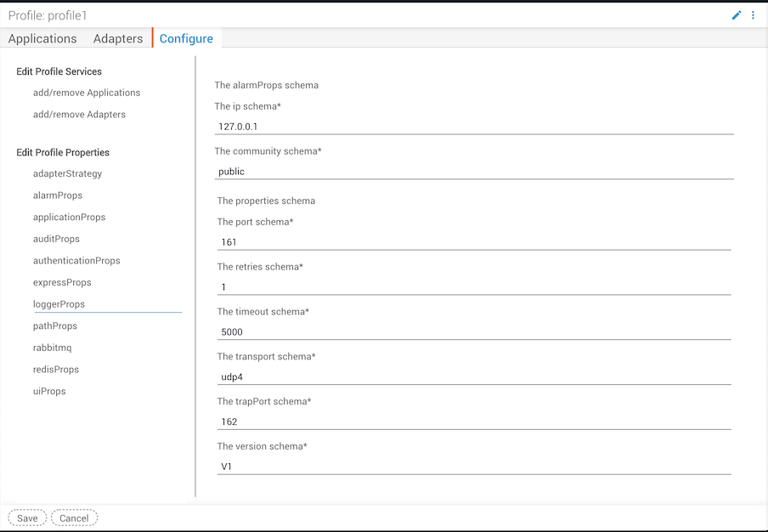Viewport: 768px width, 532px height.
Task: Edit the timeout schema field
Action: [474, 331]
